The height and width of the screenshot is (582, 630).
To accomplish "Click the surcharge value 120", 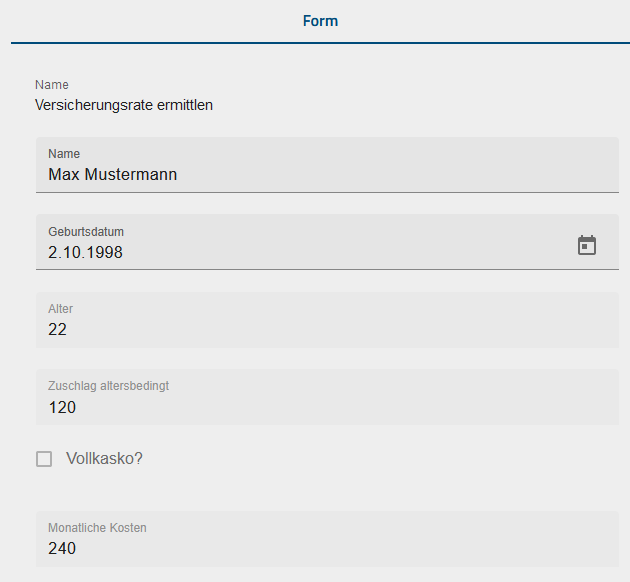I will [62, 408].
